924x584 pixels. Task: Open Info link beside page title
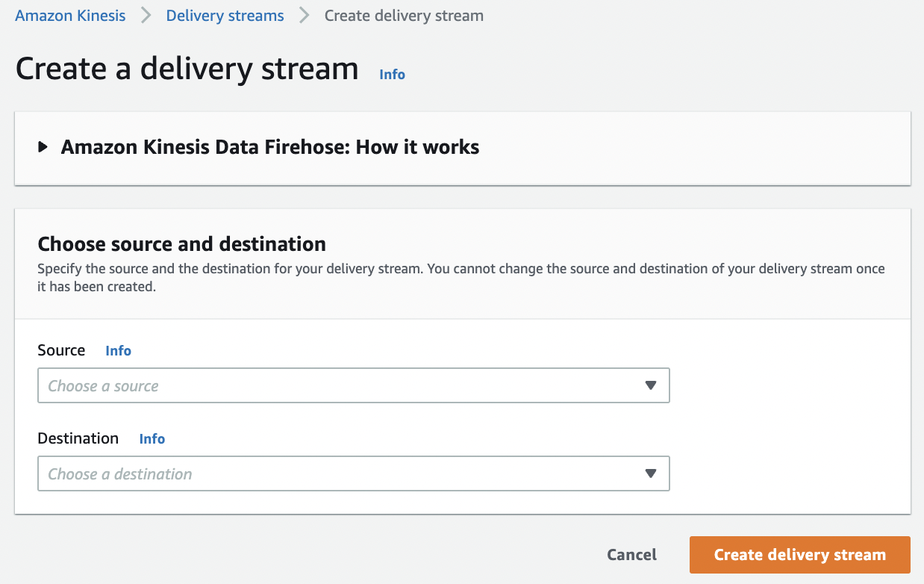pyautogui.click(x=392, y=75)
